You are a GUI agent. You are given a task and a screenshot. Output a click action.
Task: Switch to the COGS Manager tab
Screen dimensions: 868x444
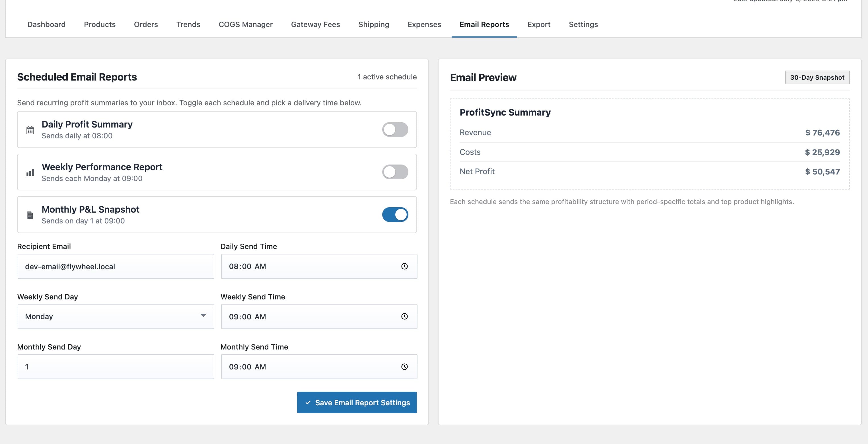click(x=246, y=24)
